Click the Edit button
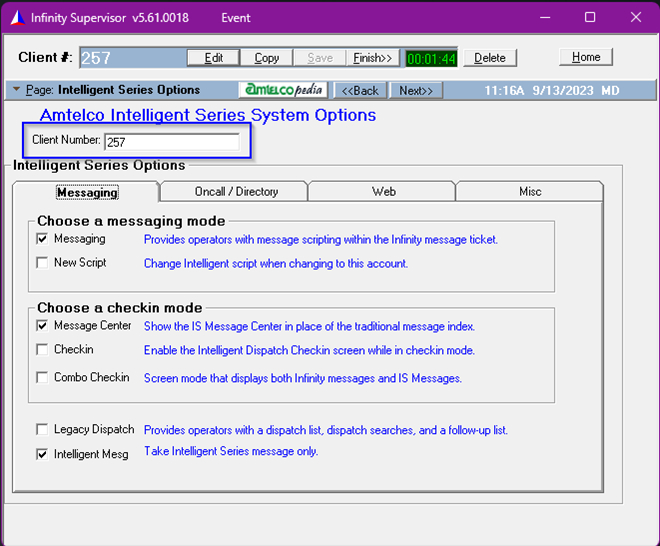This screenshot has height=546, width=660. click(x=213, y=58)
